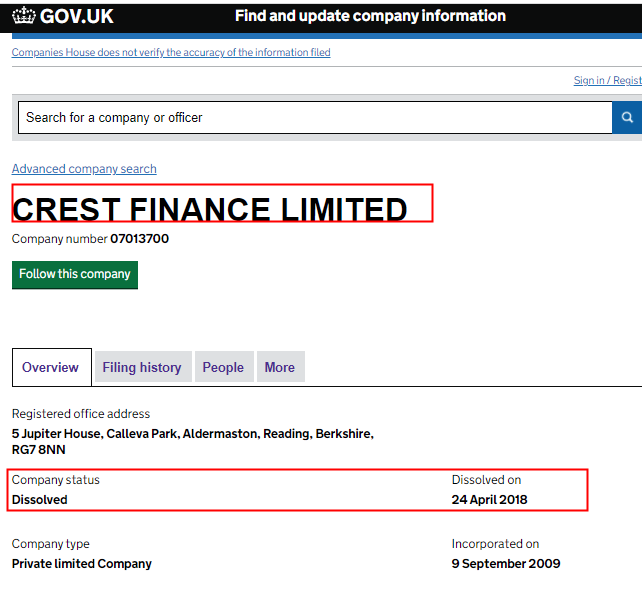
Task: Click the Dissolved company status value
Action: click(40, 500)
